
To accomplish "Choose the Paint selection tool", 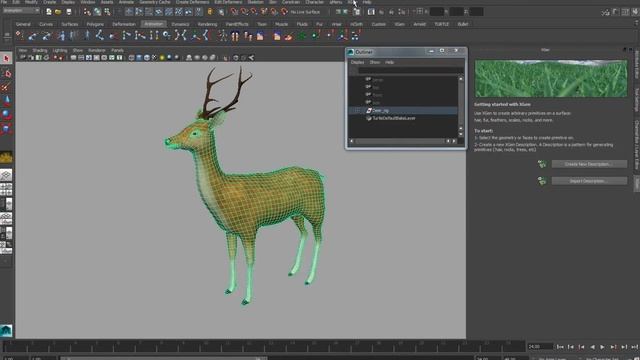I will pyautogui.click(x=6, y=87).
